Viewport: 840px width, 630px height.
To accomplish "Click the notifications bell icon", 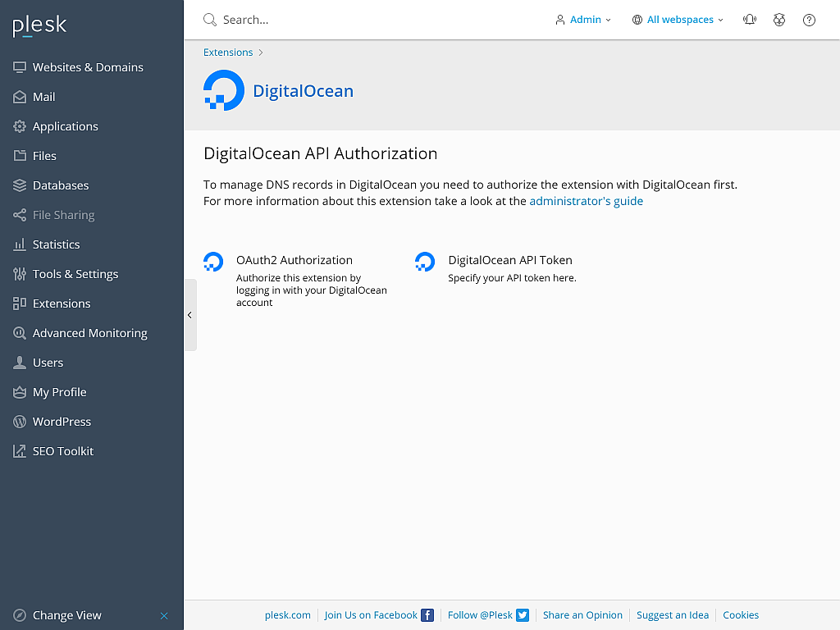I will click(x=749, y=20).
